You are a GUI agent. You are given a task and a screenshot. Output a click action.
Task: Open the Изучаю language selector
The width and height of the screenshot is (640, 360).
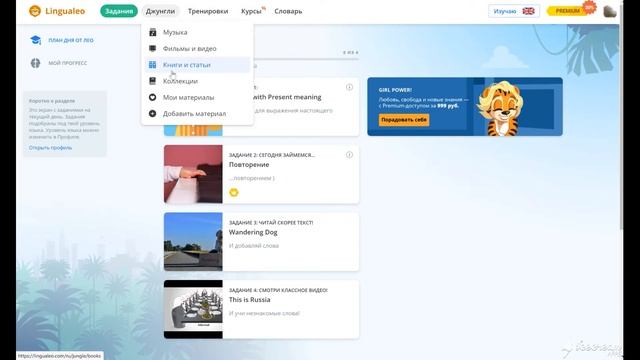click(514, 11)
